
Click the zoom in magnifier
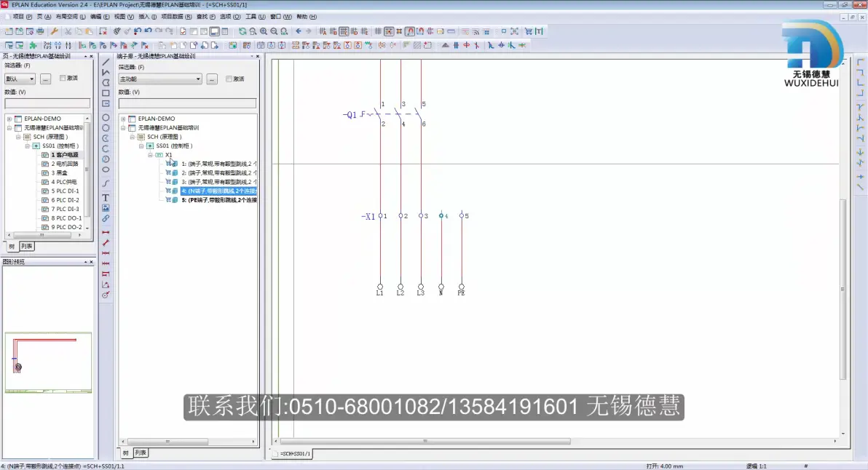tap(264, 31)
